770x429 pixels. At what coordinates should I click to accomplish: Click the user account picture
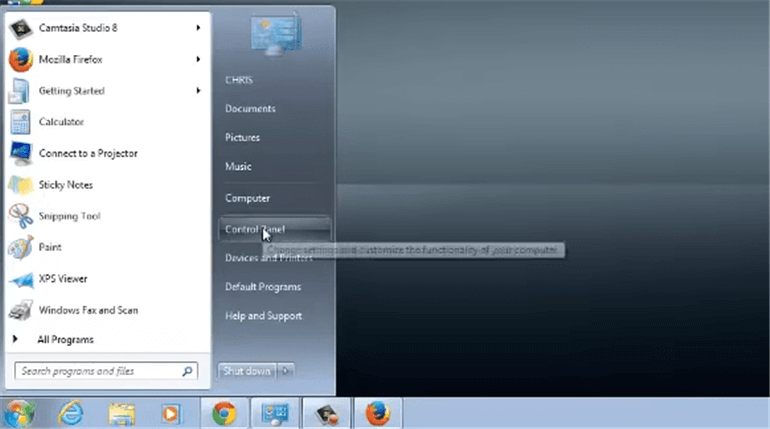(x=276, y=34)
